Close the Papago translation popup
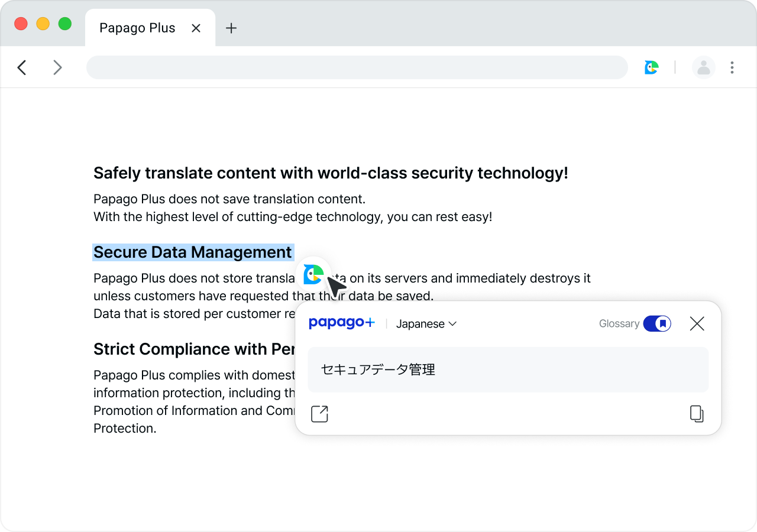Viewport: 757px width, 532px height. (697, 323)
